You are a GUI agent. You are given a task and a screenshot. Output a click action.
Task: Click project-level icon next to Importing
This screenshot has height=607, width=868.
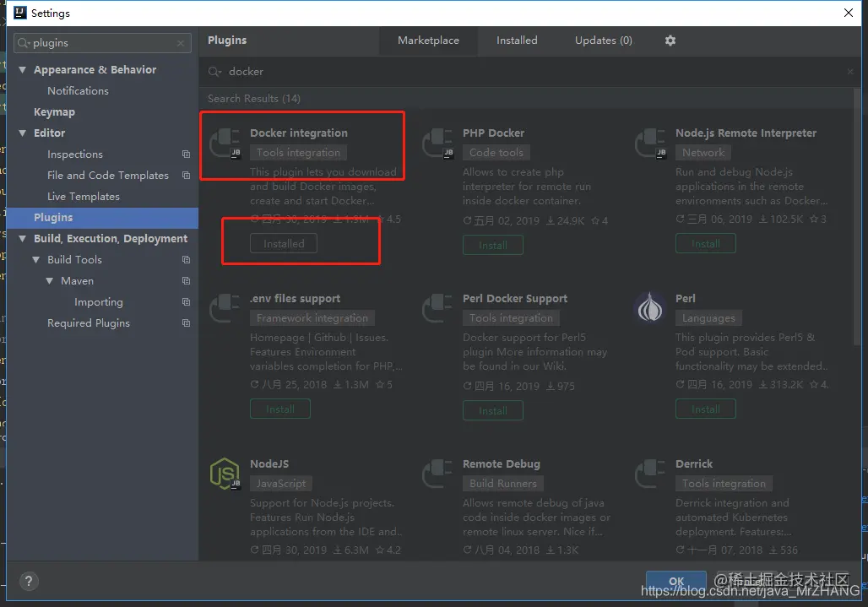[186, 302]
